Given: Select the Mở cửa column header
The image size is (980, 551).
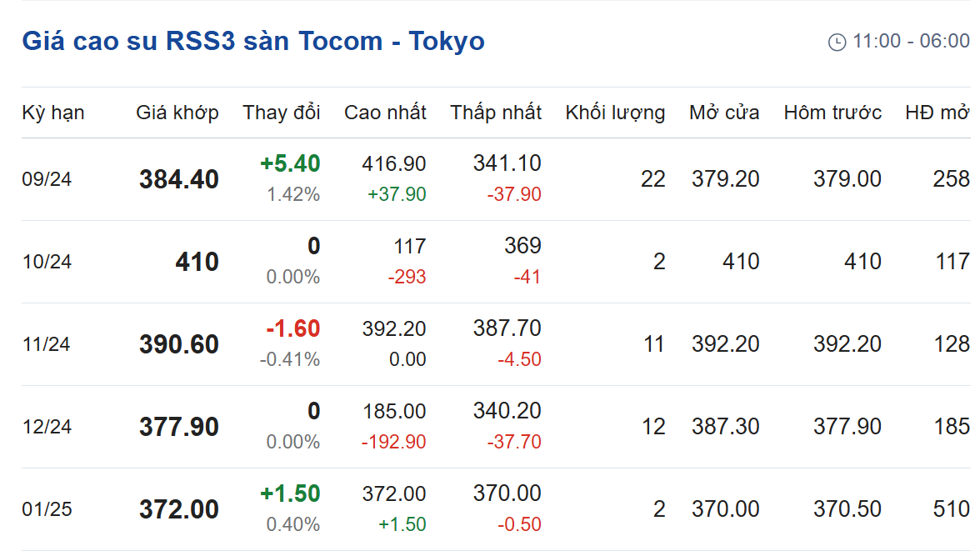Looking at the screenshot, I should click(724, 113).
